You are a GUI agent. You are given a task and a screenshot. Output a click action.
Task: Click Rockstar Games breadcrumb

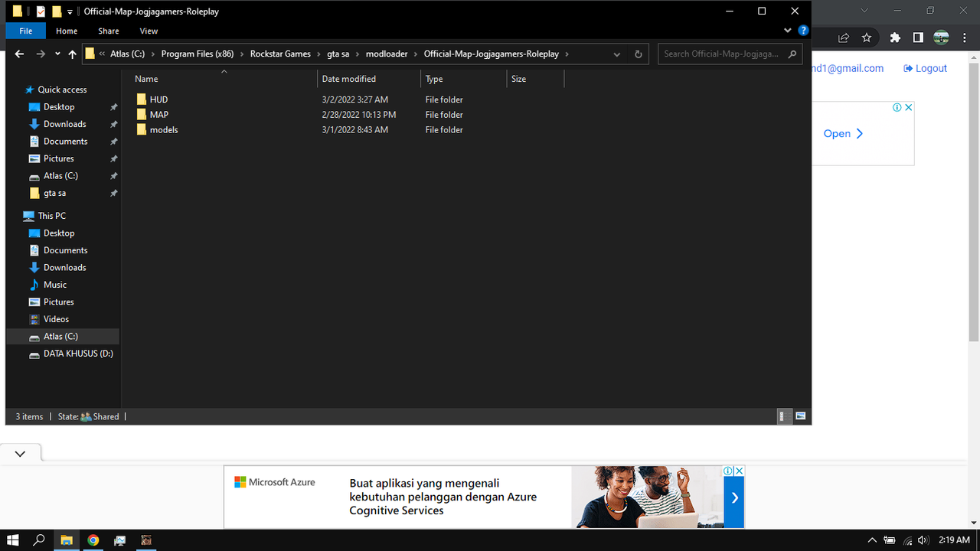(280, 54)
